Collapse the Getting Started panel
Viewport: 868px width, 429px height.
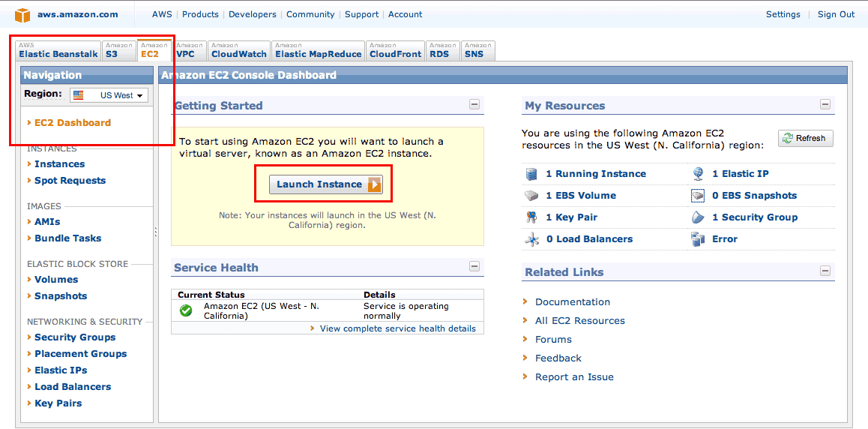[474, 104]
